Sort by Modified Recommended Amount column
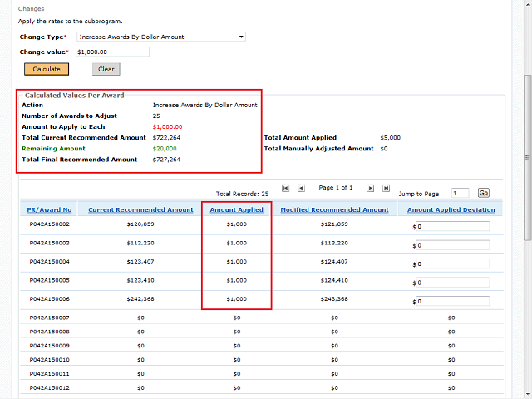 point(334,210)
